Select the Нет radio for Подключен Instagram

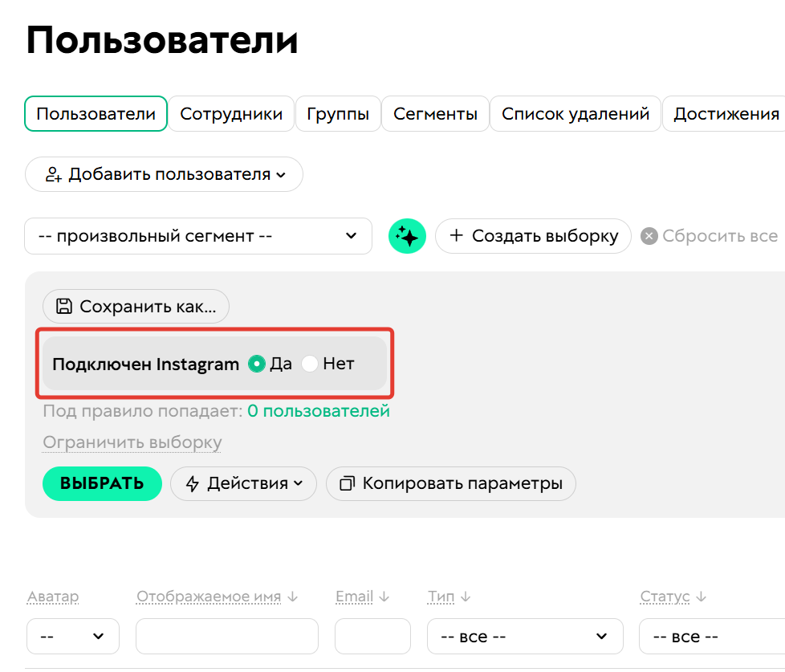click(x=309, y=364)
